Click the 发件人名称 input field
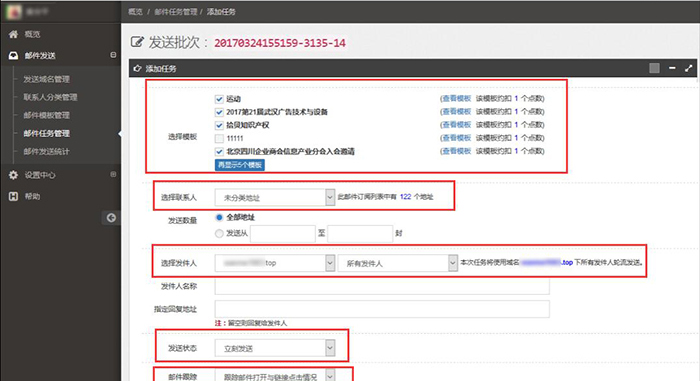This screenshot has width=700, height=381. [x=382, y=286]
